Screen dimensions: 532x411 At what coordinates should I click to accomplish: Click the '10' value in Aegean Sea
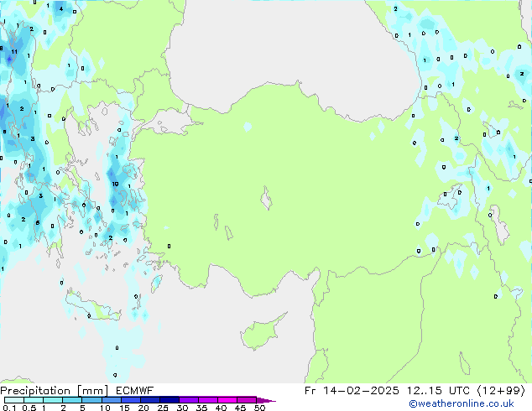[x=115, y=184]
